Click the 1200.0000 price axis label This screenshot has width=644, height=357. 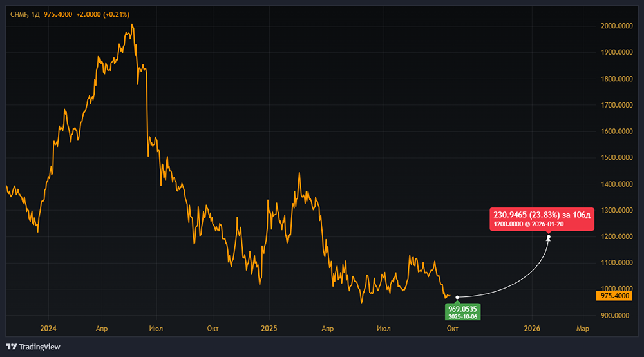616,236
